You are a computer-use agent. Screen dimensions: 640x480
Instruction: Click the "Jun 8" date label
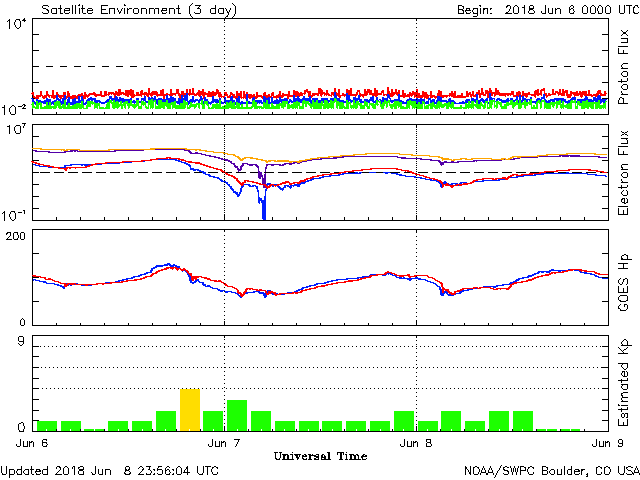click(x=416, y=443)
